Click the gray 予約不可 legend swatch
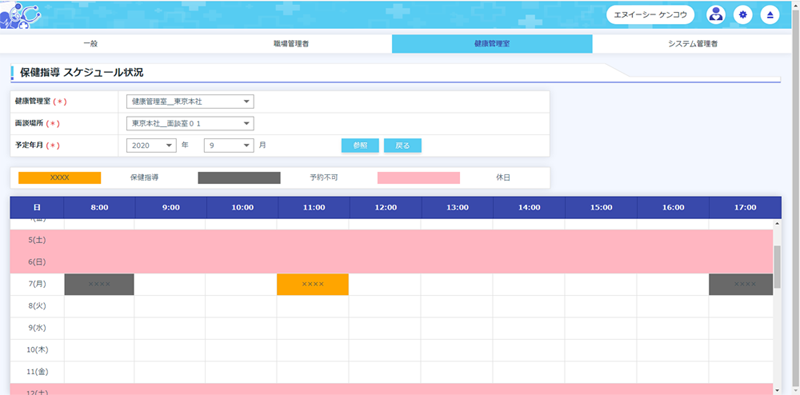The width and height of the screenshot is (800, 395). (239, 178)
